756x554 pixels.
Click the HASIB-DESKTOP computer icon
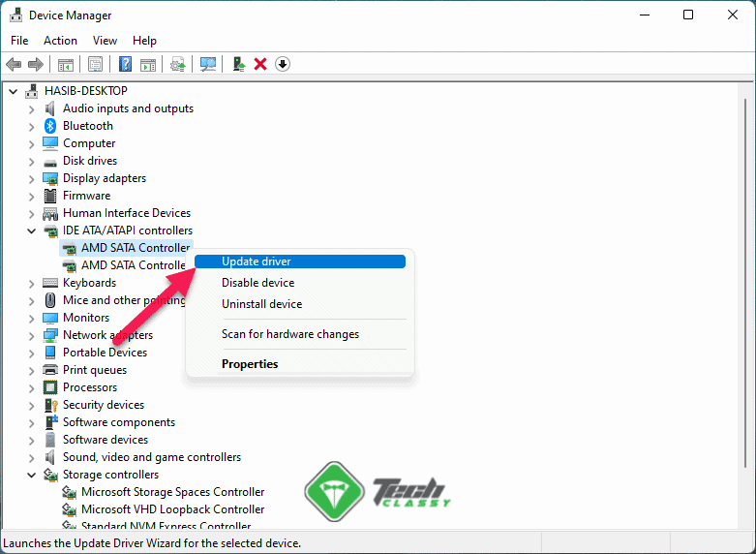point(32,91)
